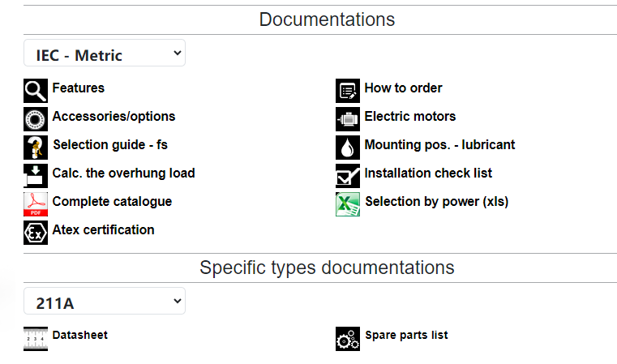Click the Ex Atex certification icon
Image resolution: width=617 pixels, height=364 pixels.
pyautogui.click(x=36, y=232)
